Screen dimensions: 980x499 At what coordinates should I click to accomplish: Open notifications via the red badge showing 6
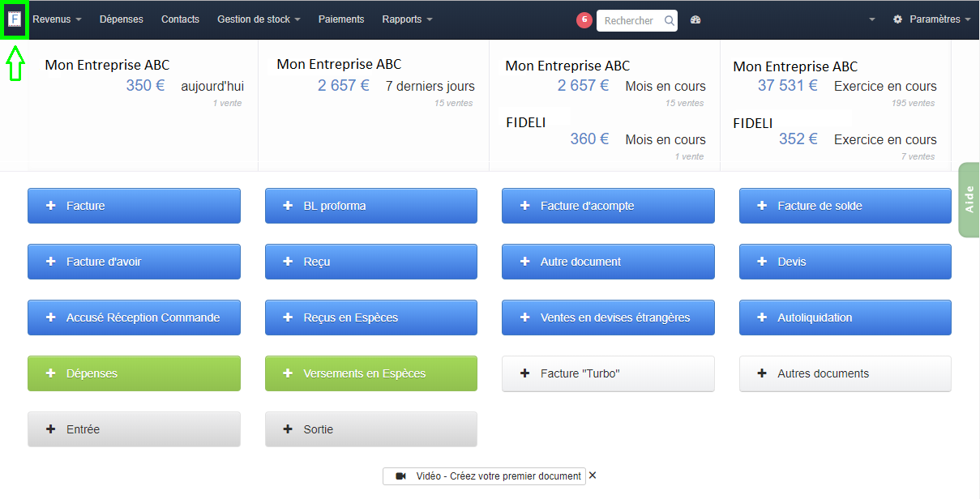(584, 19)
